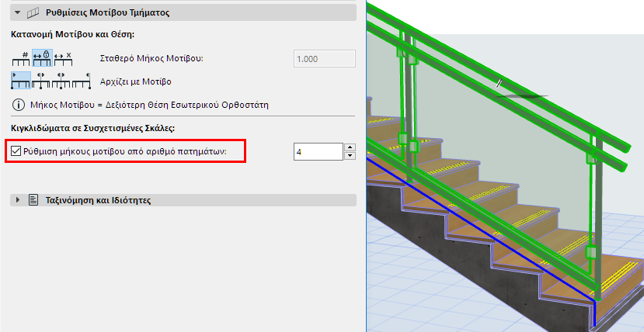Click the Ρυθμίσεις Μοτίβου Τμήματος header title

[107, 12]
